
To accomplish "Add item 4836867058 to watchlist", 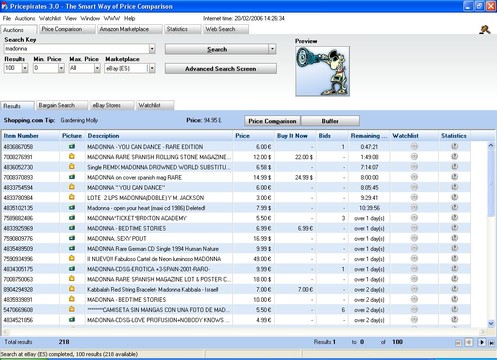I will point(414,146).
